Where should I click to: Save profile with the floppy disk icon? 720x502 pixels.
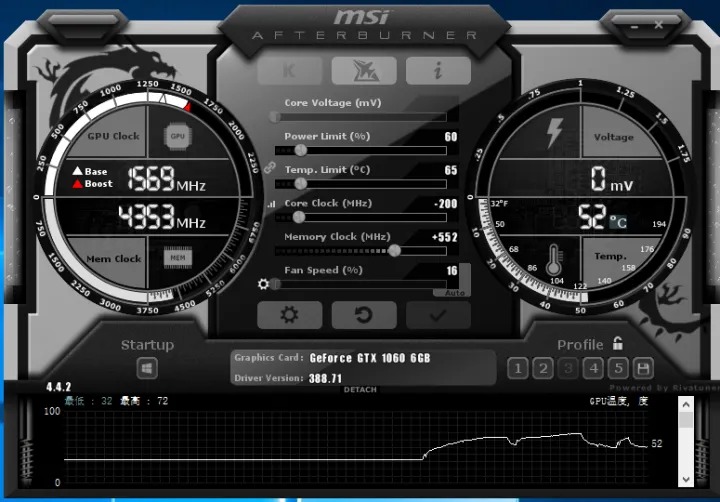coord(643,368)
